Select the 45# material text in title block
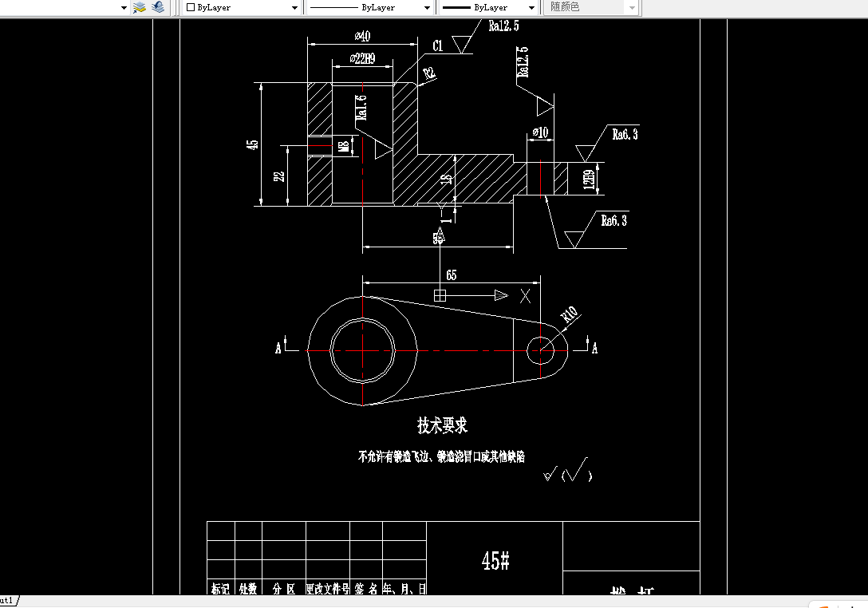 click(495, 560)
